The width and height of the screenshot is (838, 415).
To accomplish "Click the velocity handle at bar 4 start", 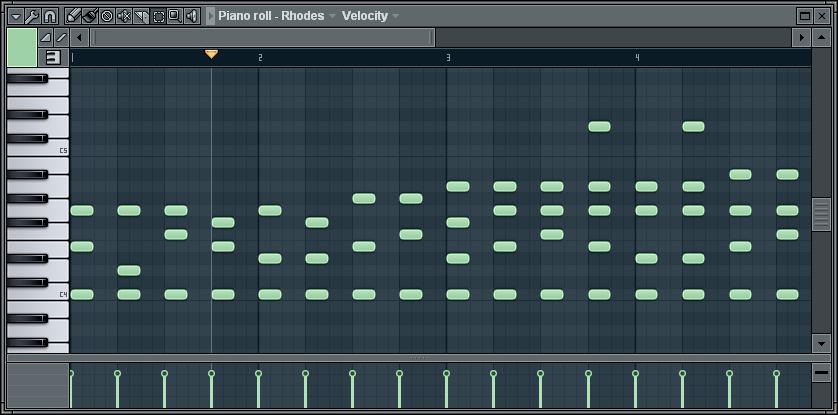I will pos(635,374).
